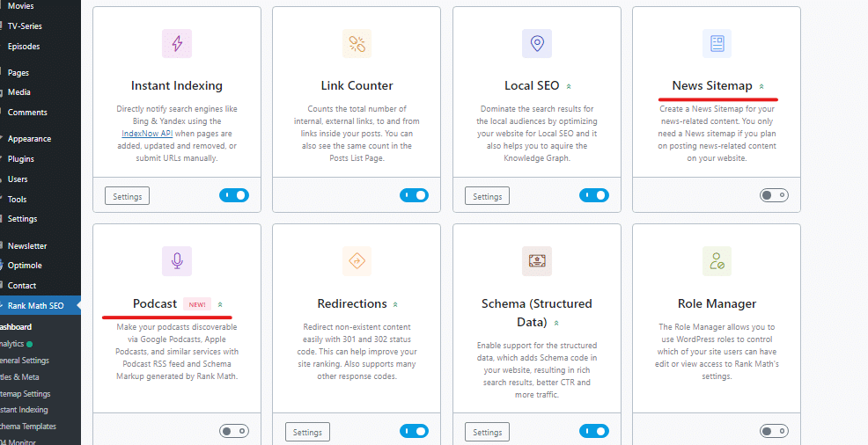This screenshot has height=445, width=868.
Task: Click the Local SEO card title
Action: 532,85
